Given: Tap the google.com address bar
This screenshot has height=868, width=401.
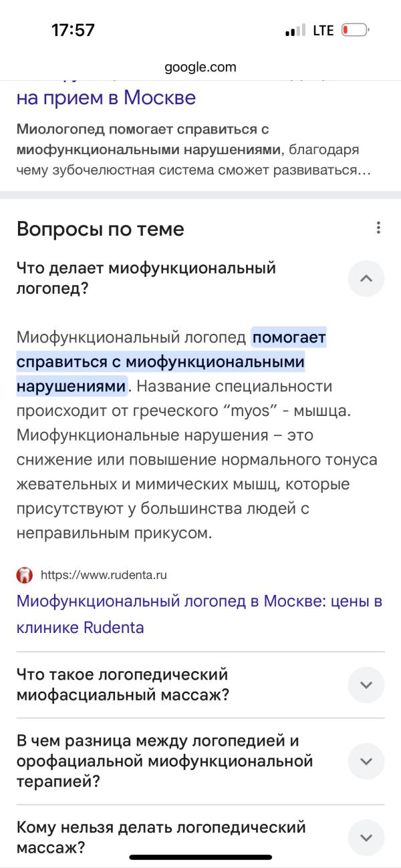Looking at the screenshot, I should [200, 67].
